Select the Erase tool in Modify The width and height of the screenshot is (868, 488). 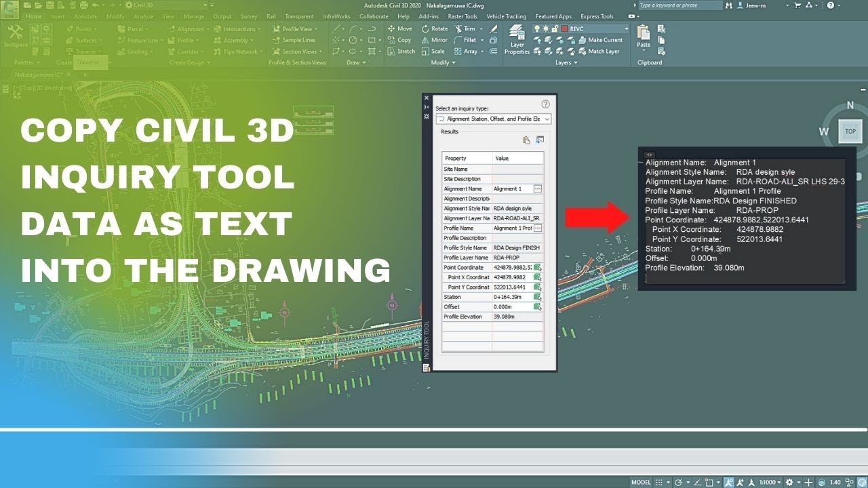(494, 28)
